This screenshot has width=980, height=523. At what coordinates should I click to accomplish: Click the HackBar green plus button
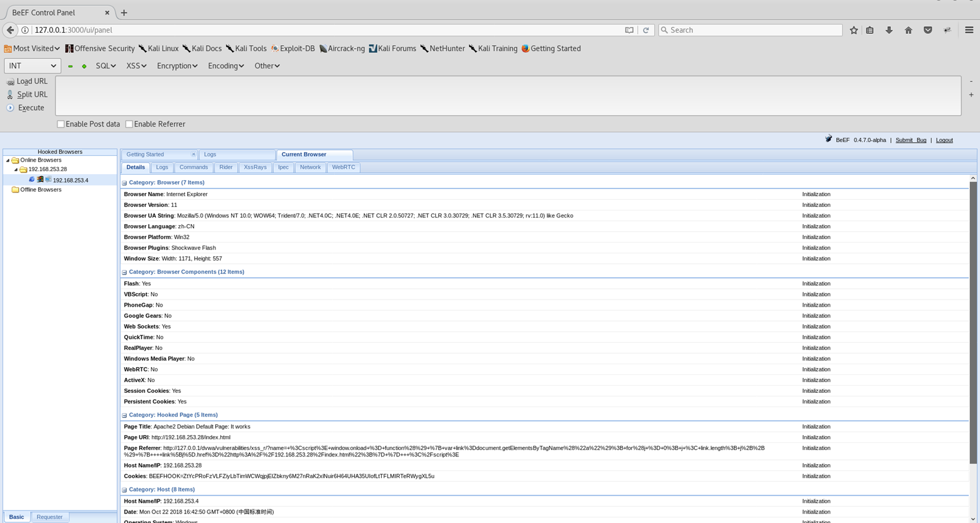click(x=84, y=66)
